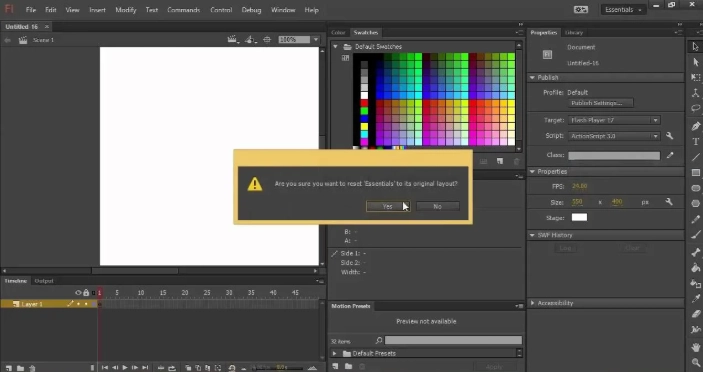Screen dimensions: 703x372
Task: Click No in the reset dialog
Action: [x=438, y=206]
